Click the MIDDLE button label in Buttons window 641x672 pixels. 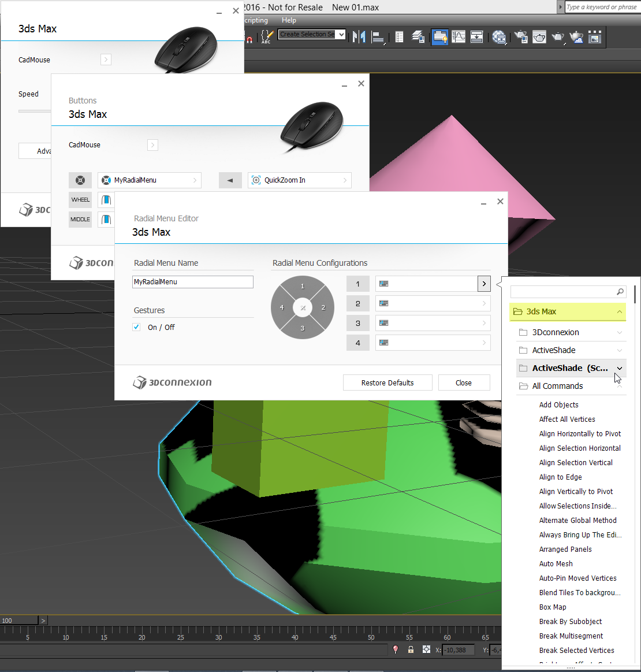[x=80, y=220]
